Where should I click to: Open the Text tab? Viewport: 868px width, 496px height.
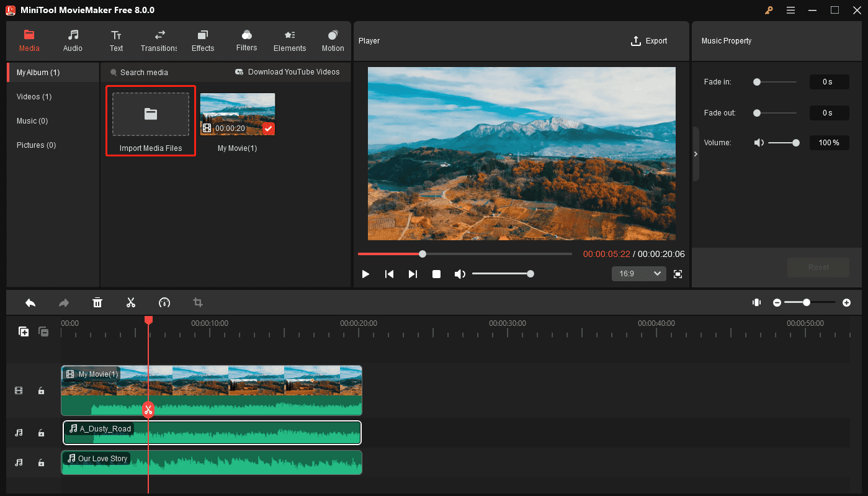pos(116,41)
